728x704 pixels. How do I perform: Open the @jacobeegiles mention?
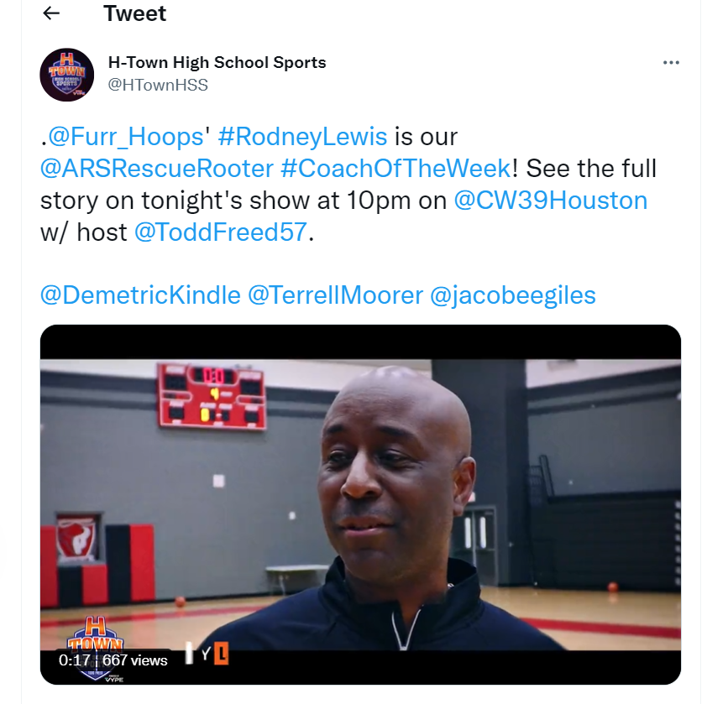(x=512, y=295)
